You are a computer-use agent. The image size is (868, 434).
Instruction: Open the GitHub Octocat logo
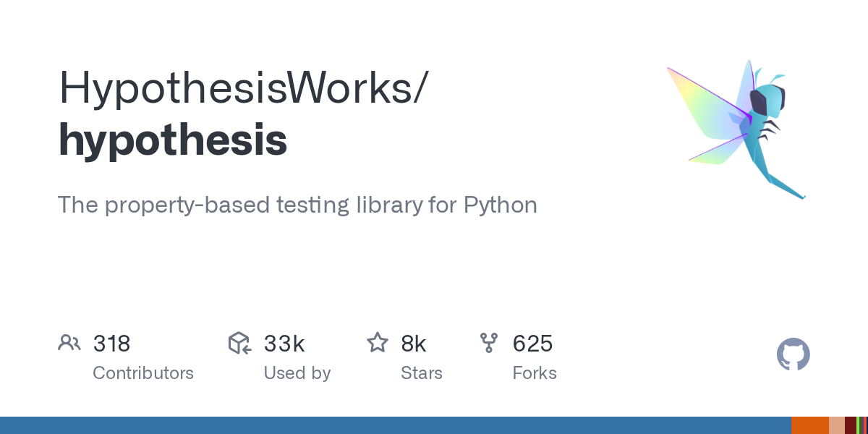(793, 355)
